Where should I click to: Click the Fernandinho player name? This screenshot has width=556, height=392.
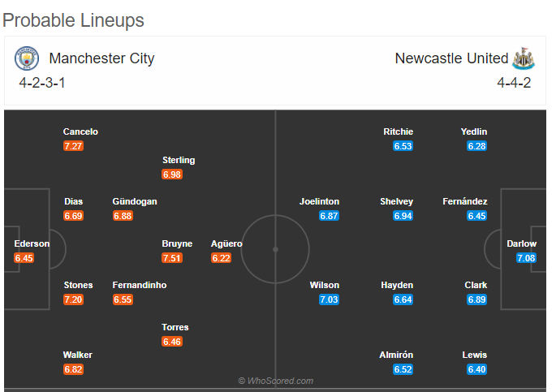[x=140, y=286]
